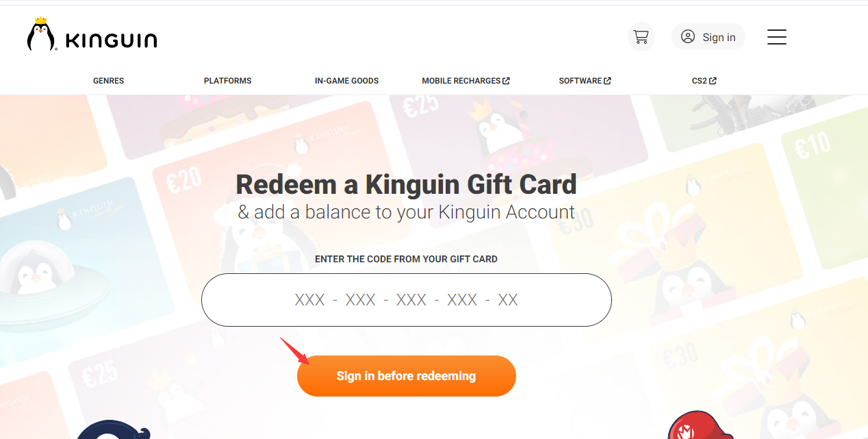The width and height of the screenshot is (868, 439).
Task: Focus the gift card code input field
Action: (406, 300)
